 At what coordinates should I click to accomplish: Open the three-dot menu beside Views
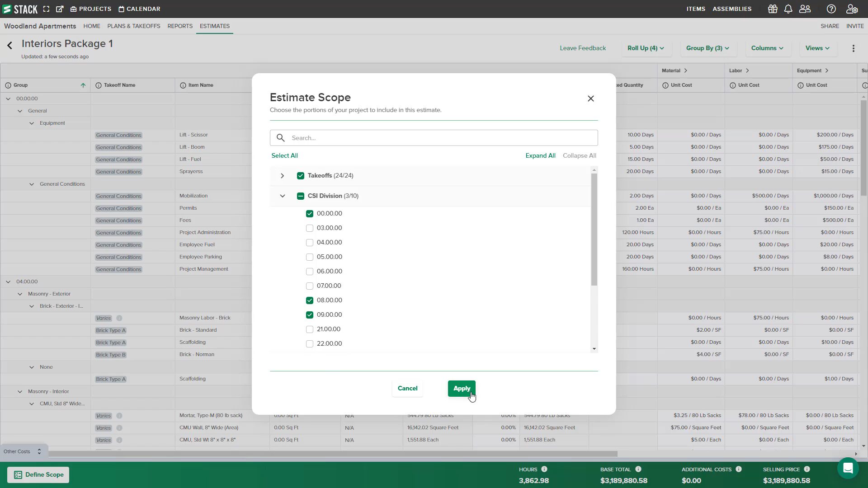coord(854,48)
